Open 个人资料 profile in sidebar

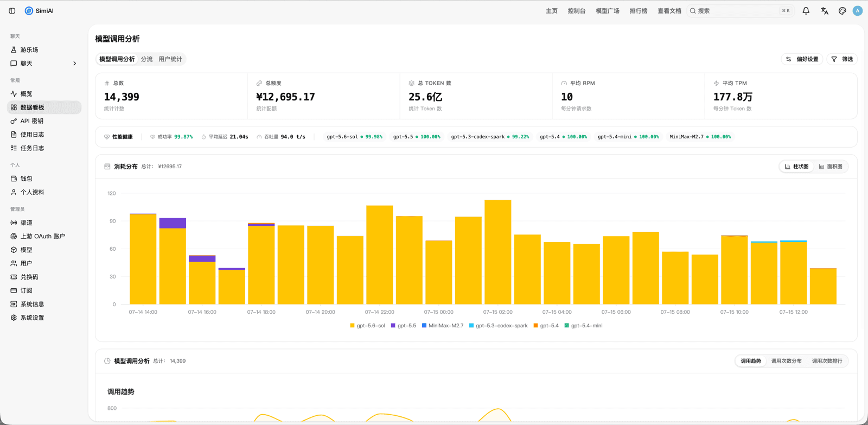coord(44,192)
